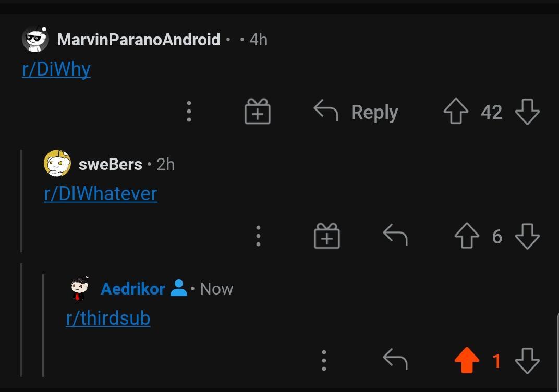Open the overflow menu on MarvinParanoAndroid's comment
The image size is (559, 392).
[x=189, y=111]
